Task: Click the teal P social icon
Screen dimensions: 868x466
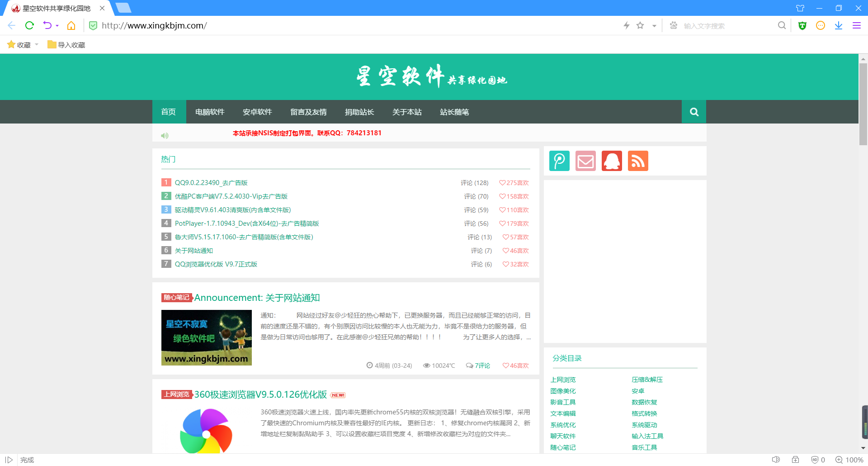Action: coord(559,161)
